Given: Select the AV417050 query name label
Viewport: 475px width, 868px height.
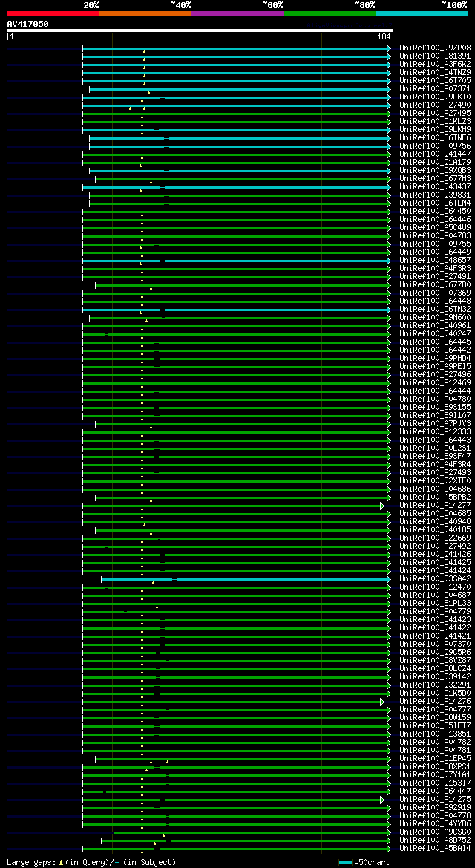Looking at the screenshot, I should [x=27, y=24].
